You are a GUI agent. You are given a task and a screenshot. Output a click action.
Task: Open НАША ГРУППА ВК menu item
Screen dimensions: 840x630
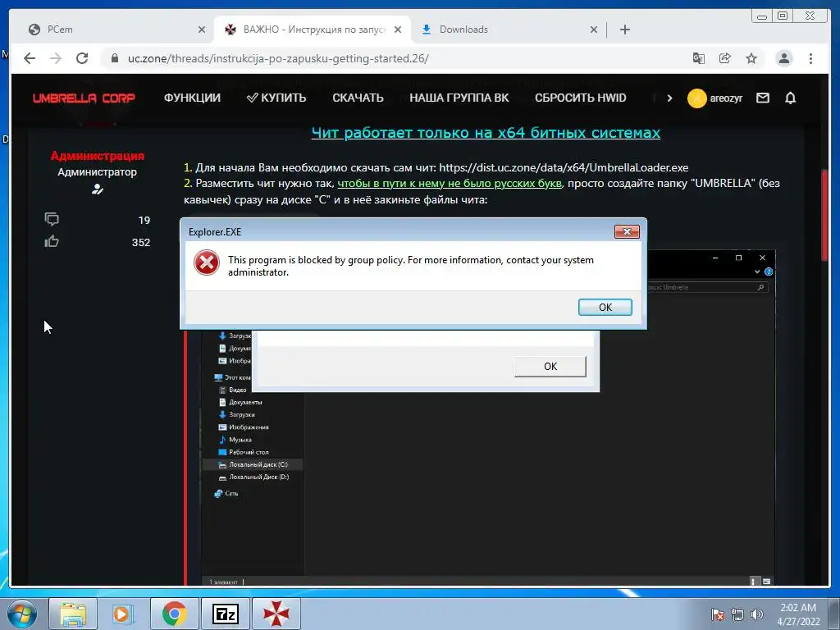point(459,98)
